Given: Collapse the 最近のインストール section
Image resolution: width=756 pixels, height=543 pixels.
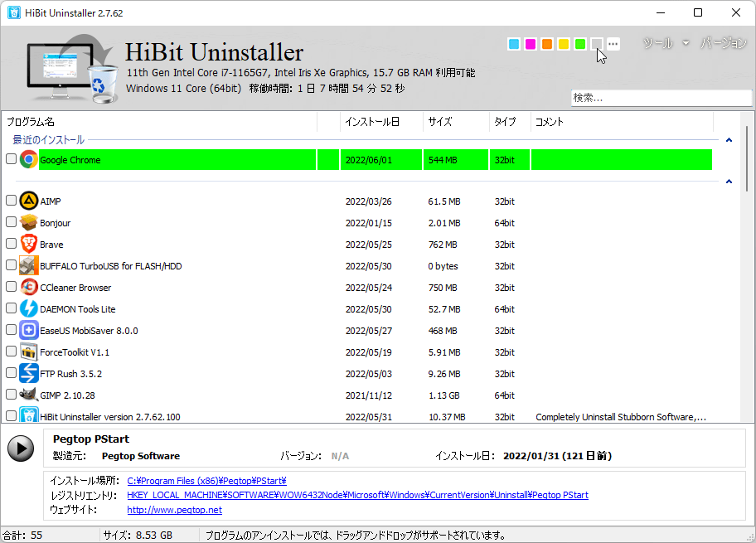Looking at the screenshot, I should [x=729, y=138].
